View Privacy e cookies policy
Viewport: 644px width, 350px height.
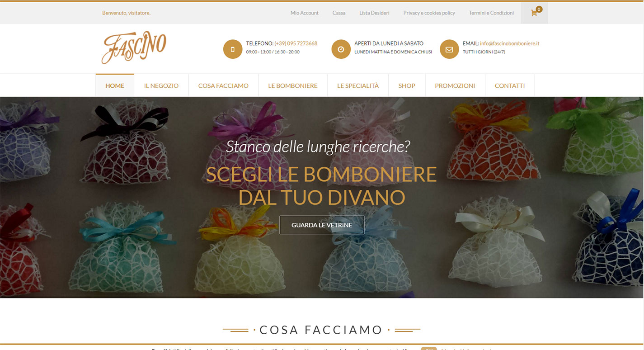429,13
